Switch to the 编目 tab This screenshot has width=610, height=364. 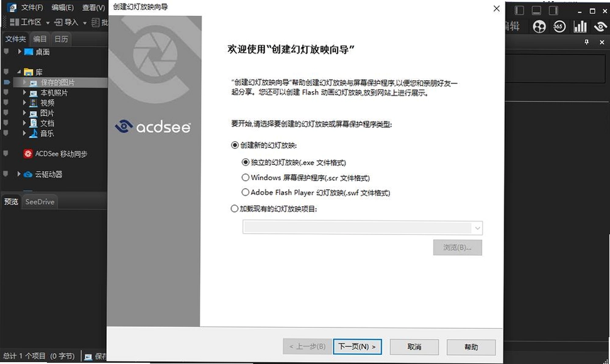[x=40, y=39]
